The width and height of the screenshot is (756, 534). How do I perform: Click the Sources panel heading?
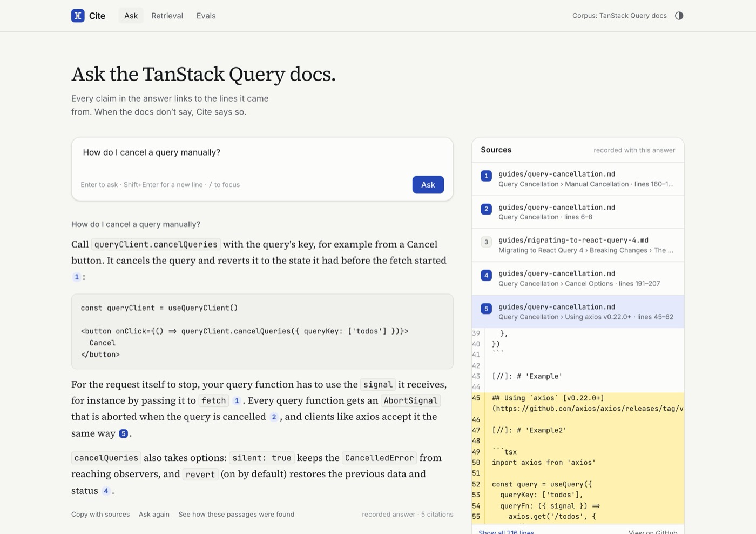pyautogui.click(x=496, y=150)
